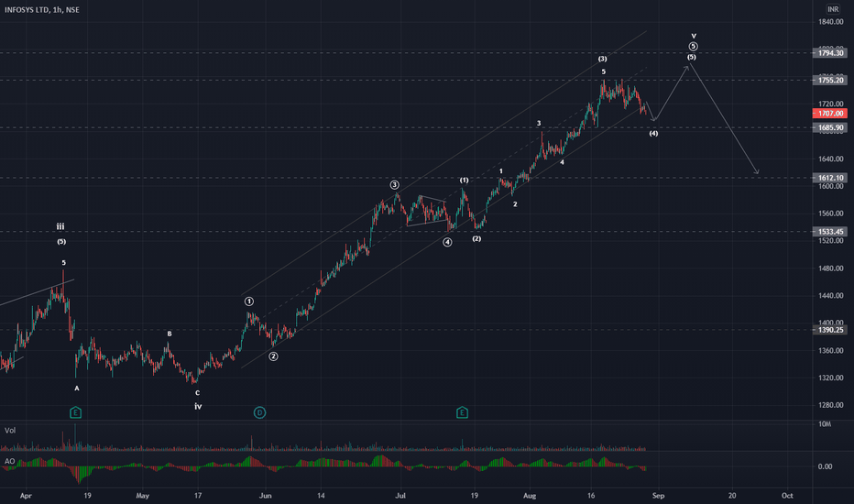Viewport: 854px width, 504px height.
Task: Open the dividend D marker near June
Action: (x=260, y=412)
